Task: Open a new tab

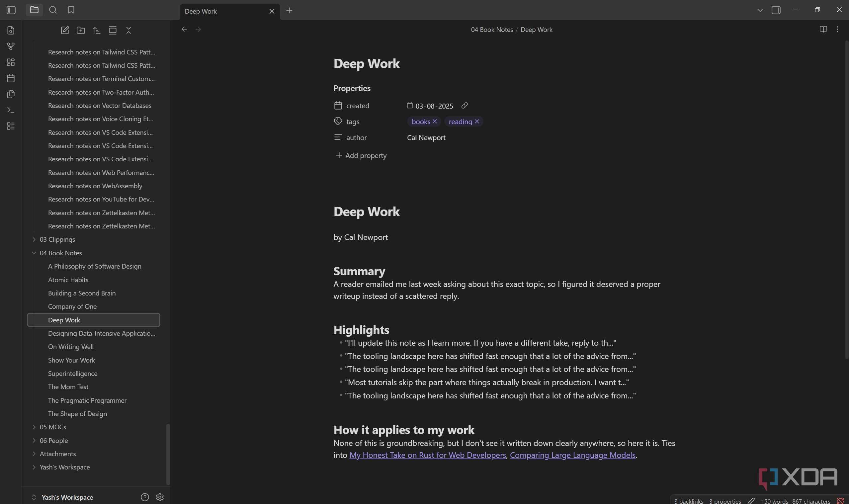Action: coord(289,11)
